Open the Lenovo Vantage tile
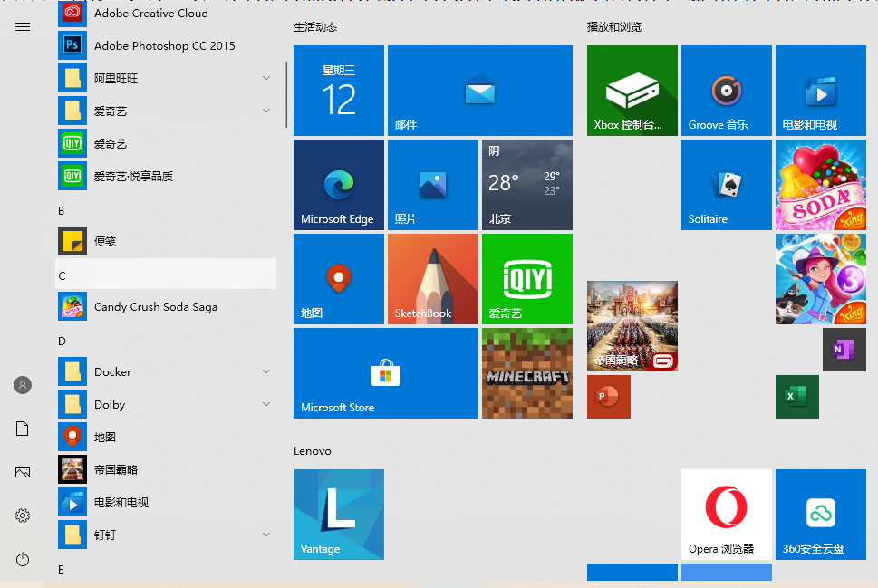878x588 pixels. (x=338, y=514)
